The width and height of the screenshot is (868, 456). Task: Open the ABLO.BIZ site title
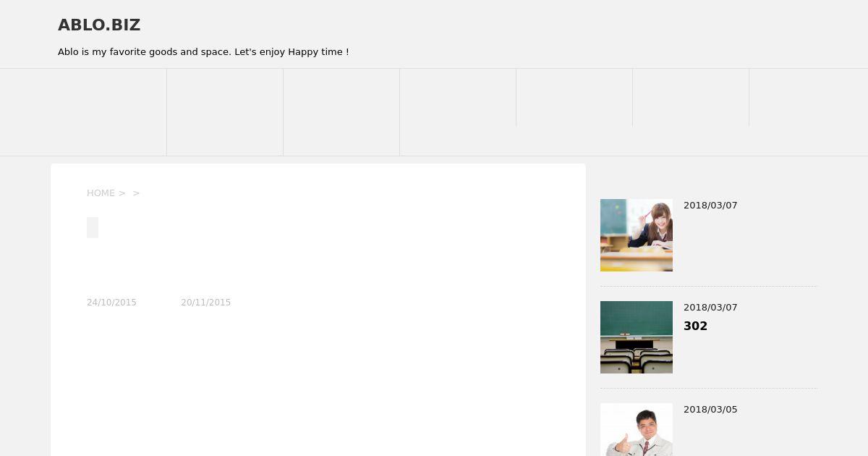click(x=99, y=25)
